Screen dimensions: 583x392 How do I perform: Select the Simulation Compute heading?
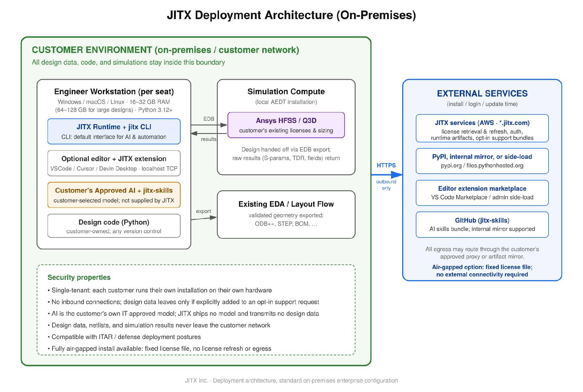pyautogui.click(x=286, y=92)
